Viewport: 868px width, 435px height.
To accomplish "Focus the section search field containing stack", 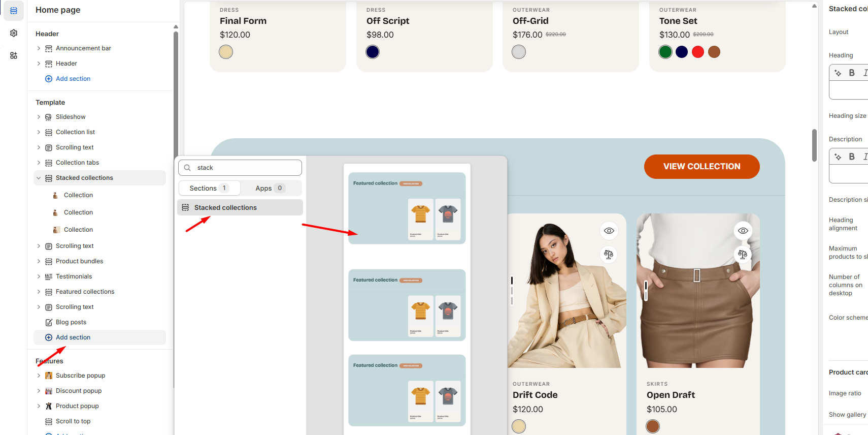I will coord(240,168).
